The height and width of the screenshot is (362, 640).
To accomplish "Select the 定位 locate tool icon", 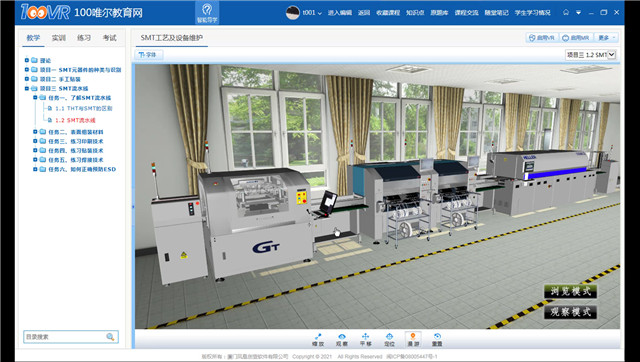I will tap(389, 340).
